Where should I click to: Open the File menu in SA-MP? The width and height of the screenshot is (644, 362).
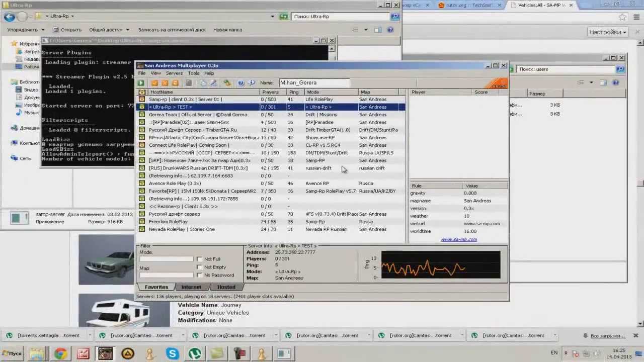pos(142,73)
